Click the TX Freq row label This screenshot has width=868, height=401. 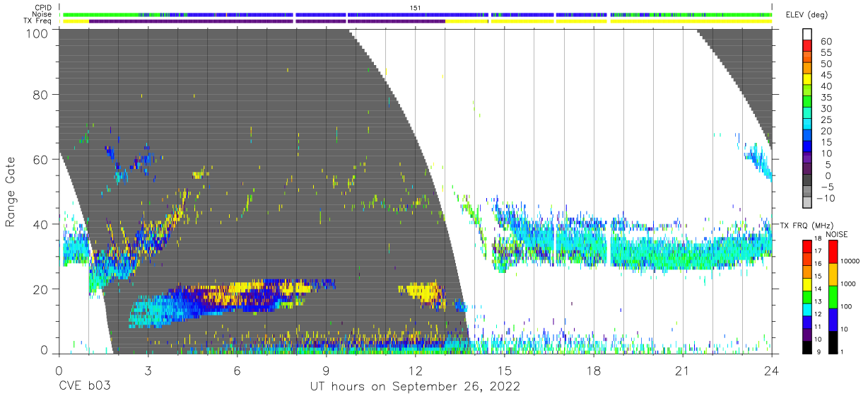pyautogui.click(x=38, y=21)
